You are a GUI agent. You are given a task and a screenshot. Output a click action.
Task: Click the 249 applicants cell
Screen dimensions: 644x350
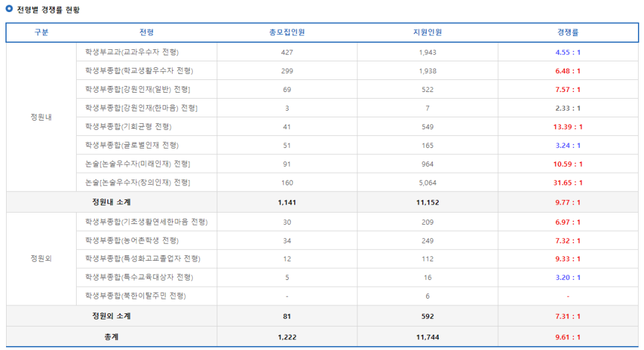pos(427,241)
